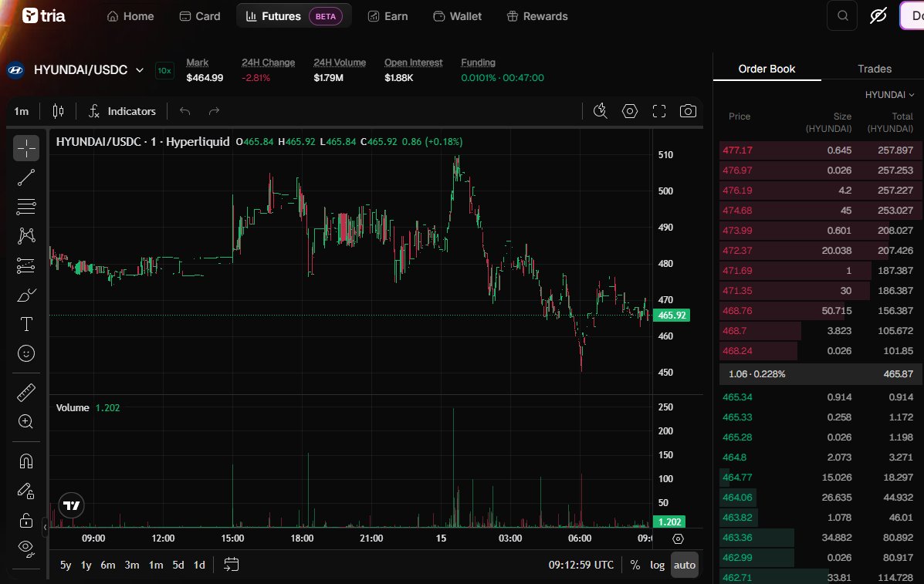
Task: Open the 10x leverage selector
Action: pyautogui.click(x=164, y=71)
